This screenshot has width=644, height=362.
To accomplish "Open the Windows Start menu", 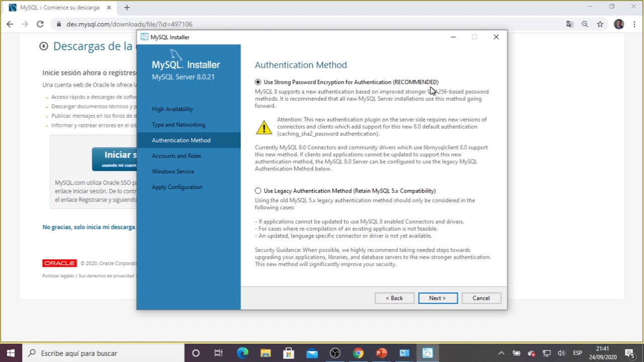I will (11, 353).
